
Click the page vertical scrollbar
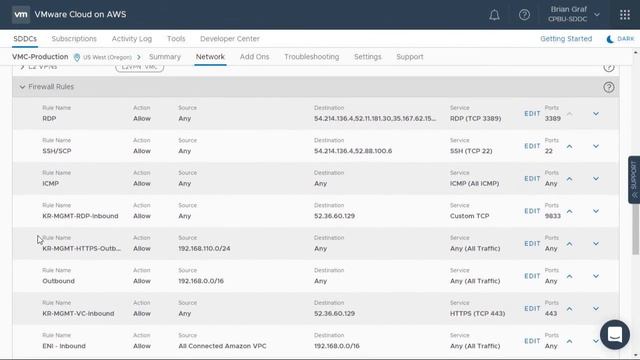(x=636, y=229)
